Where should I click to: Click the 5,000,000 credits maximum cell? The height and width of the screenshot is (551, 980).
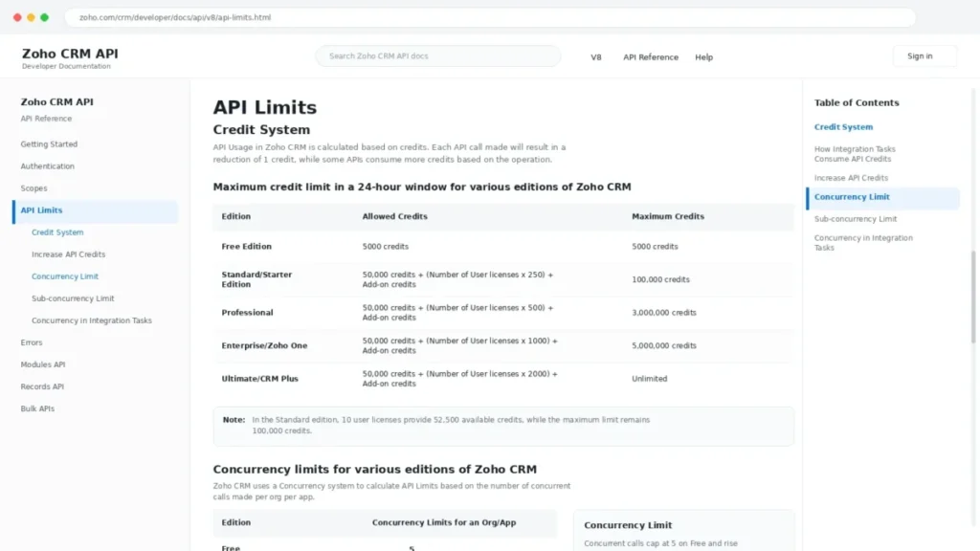pyautogui.click(x=664, y=346)
